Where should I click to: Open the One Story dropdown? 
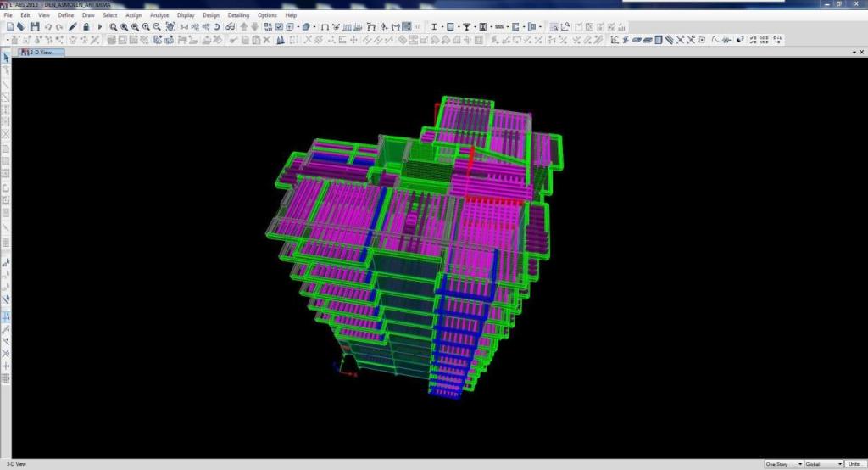point(783,464)
